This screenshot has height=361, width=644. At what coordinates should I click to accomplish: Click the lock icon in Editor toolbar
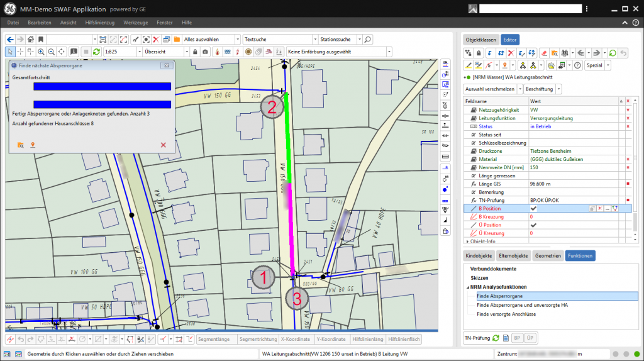tap(479, 53)
